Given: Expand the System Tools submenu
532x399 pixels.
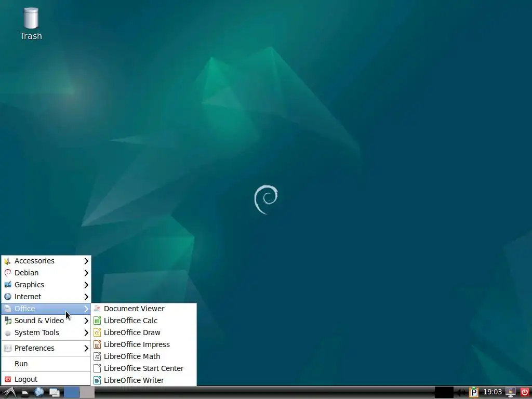Looking at the screenshot, I should coord(46,332).
